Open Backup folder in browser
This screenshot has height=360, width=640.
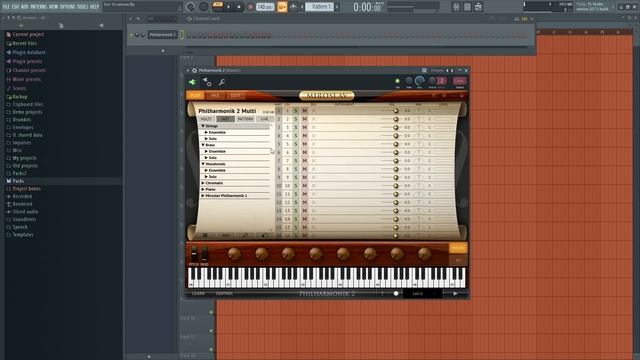[x=20, y=97]
